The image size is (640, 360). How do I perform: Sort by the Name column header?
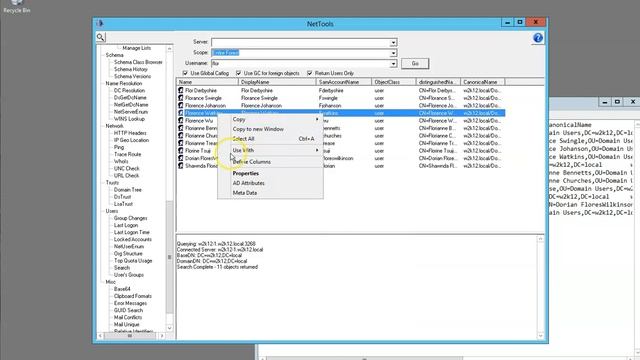point(207,82)
